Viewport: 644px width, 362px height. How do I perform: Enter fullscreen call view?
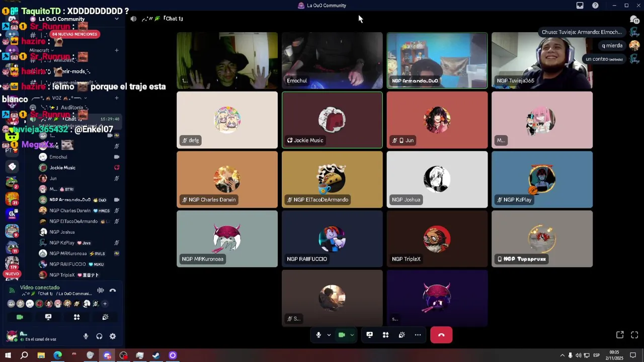pos(634,335)
